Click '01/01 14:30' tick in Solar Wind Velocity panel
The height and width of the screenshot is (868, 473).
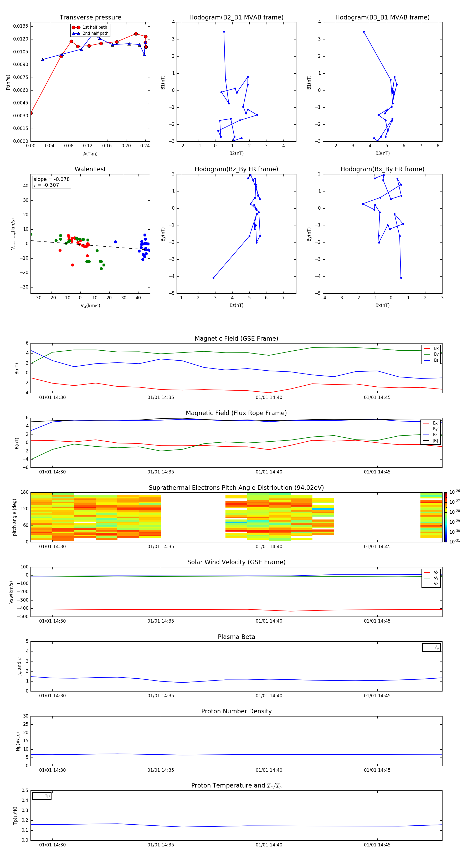[53, 621]
